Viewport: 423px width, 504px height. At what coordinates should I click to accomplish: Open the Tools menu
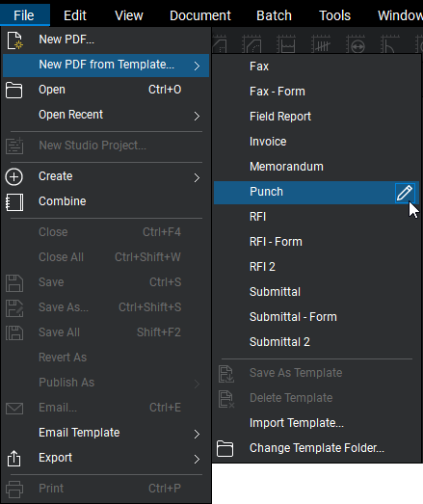coord(334,15)
